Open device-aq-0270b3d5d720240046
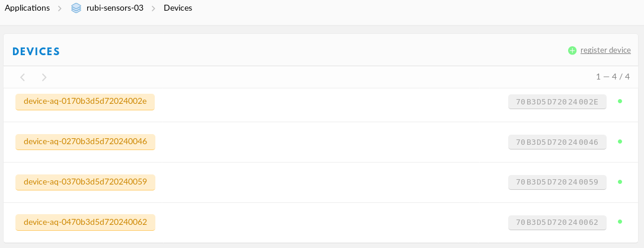 (85, 142)
